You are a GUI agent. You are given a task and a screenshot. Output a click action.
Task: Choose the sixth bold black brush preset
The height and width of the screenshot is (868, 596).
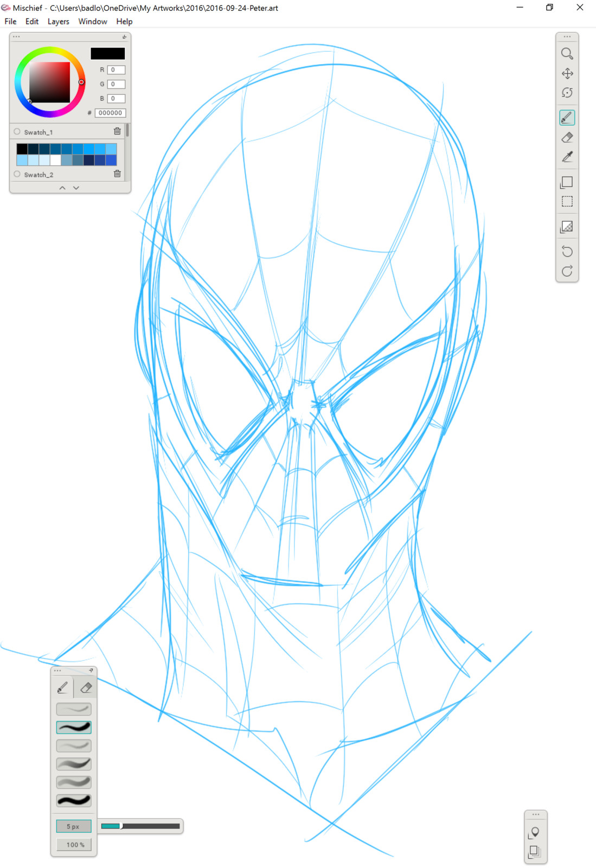[74, 800]
